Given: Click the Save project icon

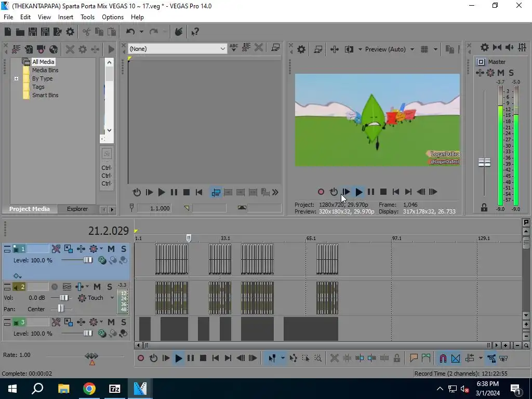Looking at the screenshot, I should pos(33,32).
